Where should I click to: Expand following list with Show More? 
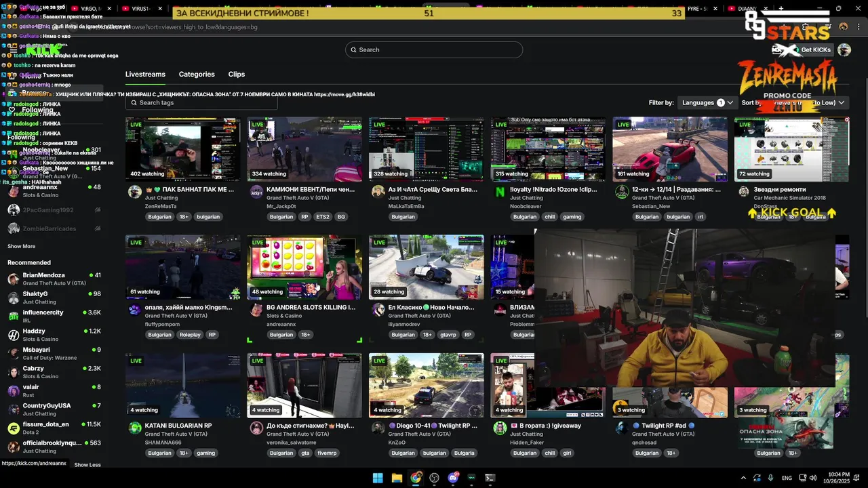tap(22, 246)
